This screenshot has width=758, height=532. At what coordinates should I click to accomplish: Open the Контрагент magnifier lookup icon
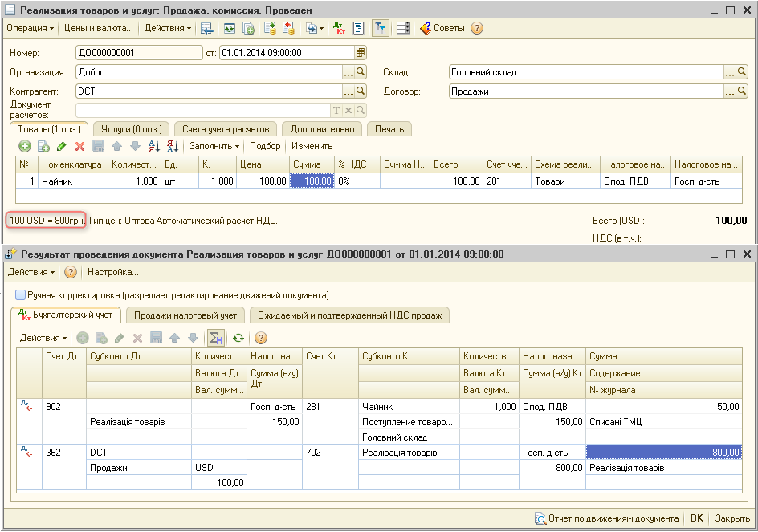pos(361,91)
